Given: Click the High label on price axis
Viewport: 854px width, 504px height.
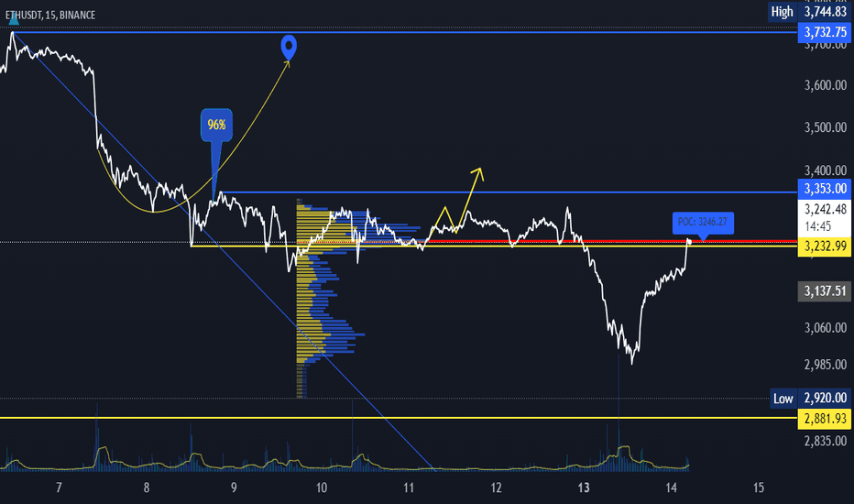Looking at the screenshot, I should click(x=783, y=11).
